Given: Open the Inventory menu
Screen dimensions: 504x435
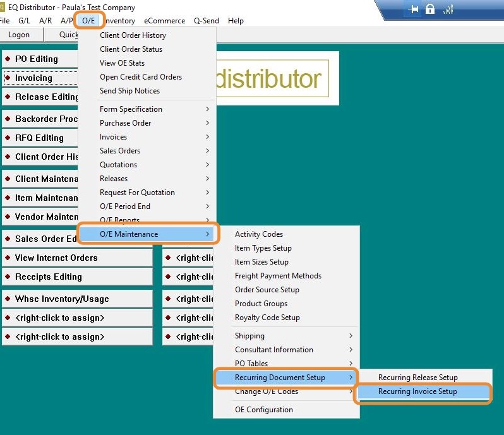Looking at the screenshot, I should (120, 21).
